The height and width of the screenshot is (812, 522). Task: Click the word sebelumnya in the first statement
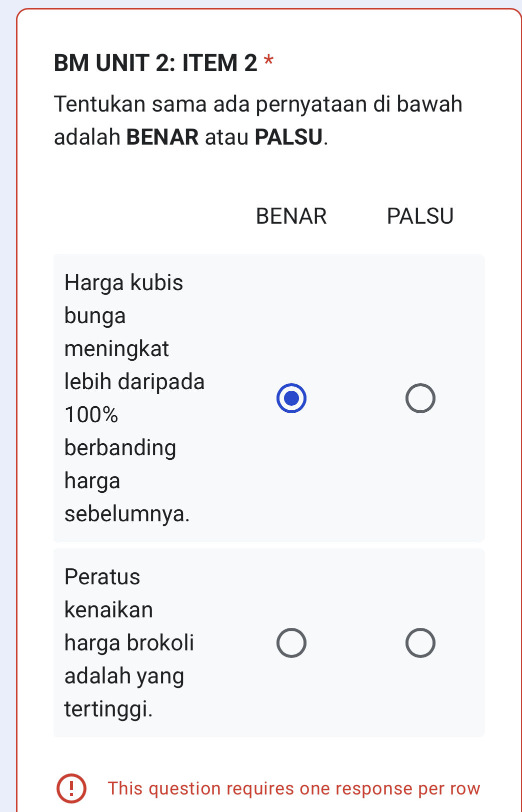(x=126, y=514)
